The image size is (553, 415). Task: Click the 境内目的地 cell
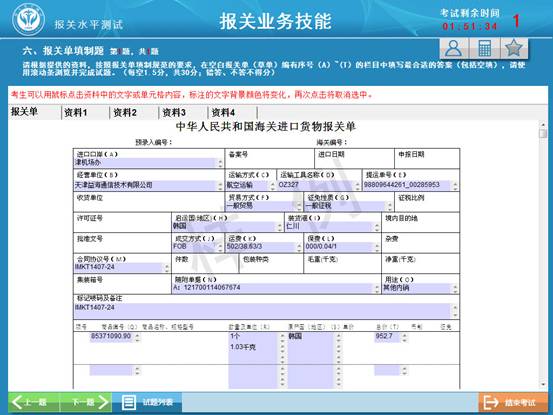420,222
